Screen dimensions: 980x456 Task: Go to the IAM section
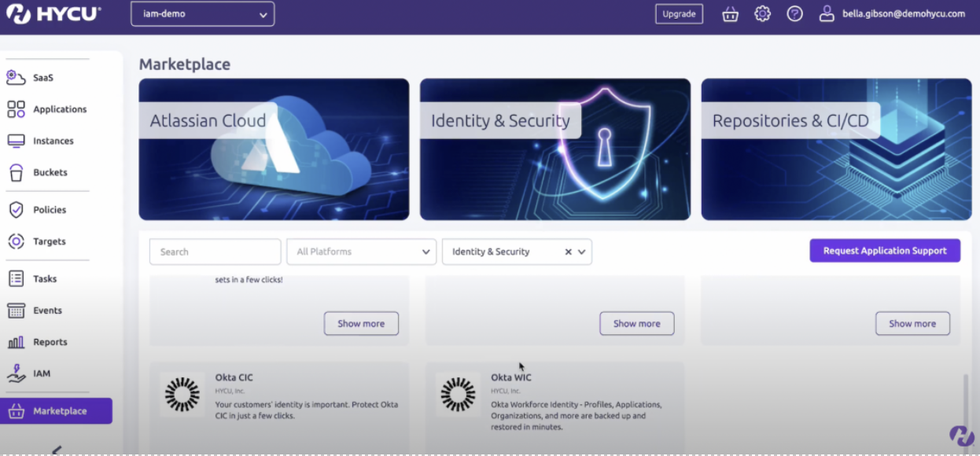point(42,373)
